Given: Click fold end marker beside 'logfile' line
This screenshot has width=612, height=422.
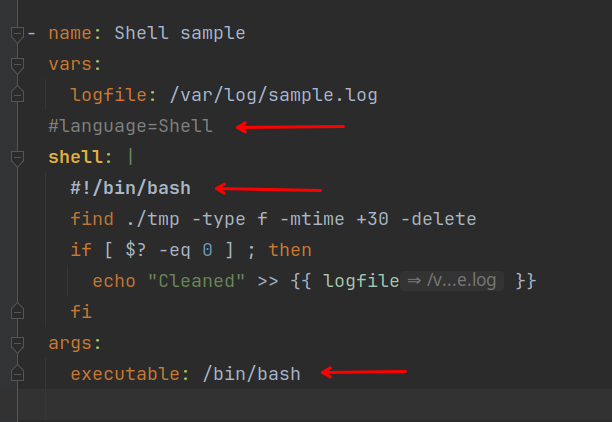Looking at the screenshot, I should (18, 95).
